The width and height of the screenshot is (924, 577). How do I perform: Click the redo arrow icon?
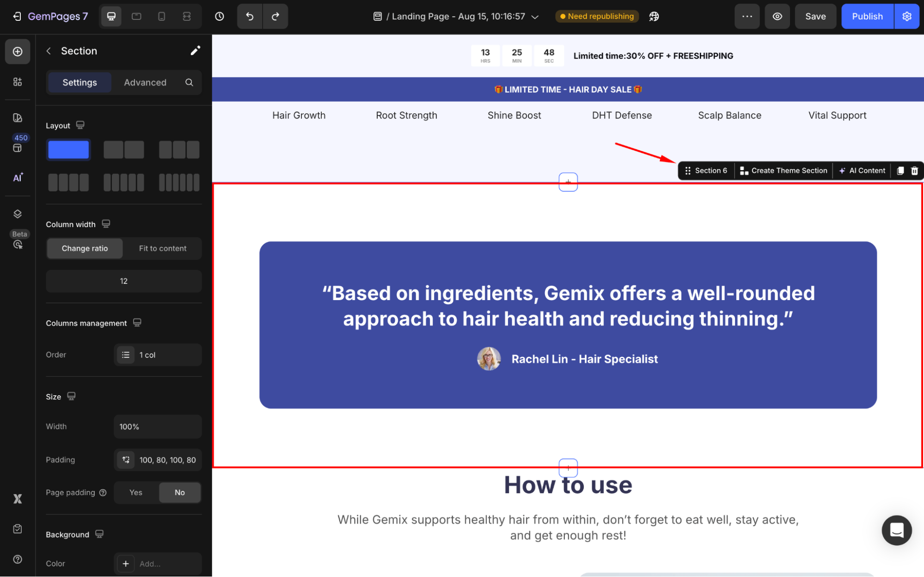tap(275, 17)
